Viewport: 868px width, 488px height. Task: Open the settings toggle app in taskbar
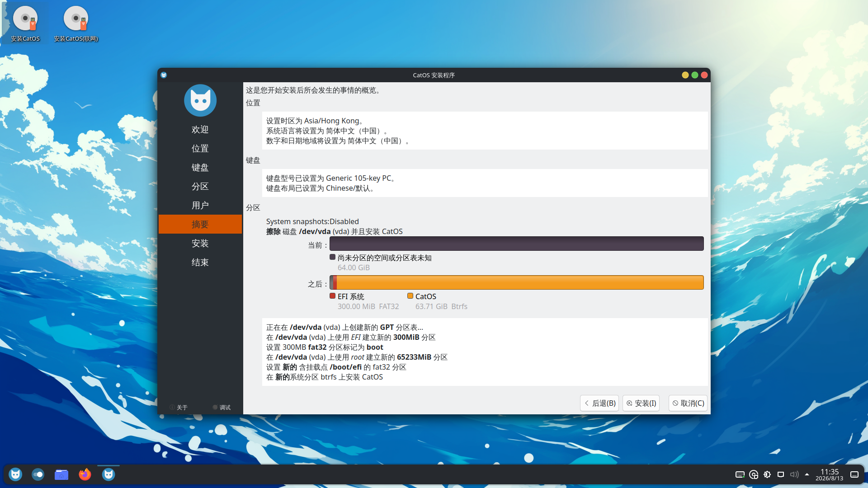click(x=38, y=474)
